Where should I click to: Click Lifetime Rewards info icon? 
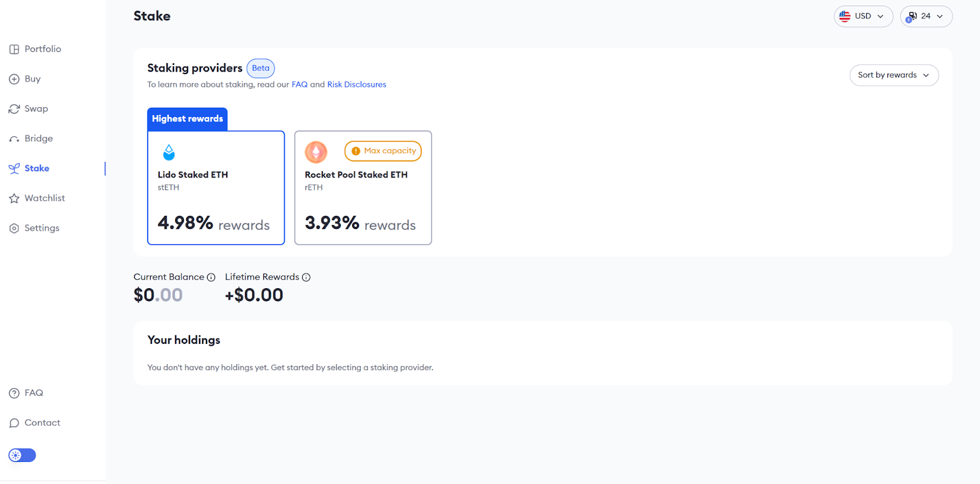306,277
